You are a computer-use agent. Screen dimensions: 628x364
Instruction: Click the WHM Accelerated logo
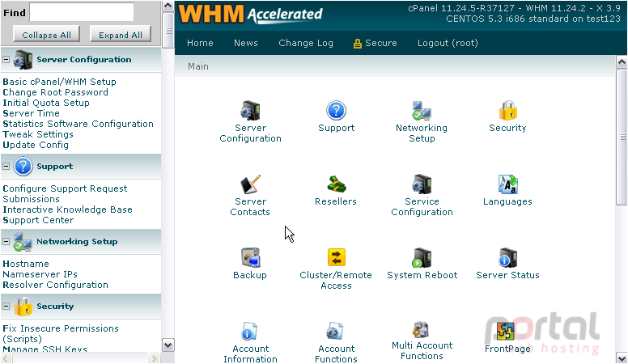pos(250,14)
